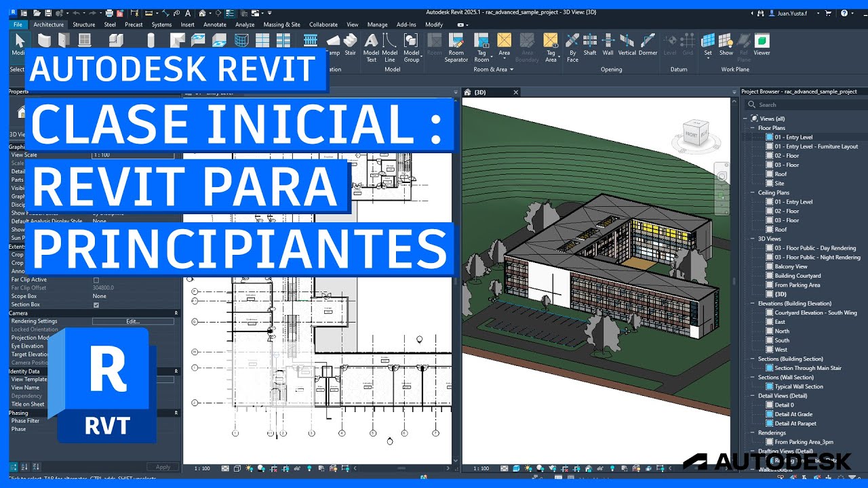Select the Typical Wall Section view
The width and height of the screenshot is (868, 488).
(799, 386)
